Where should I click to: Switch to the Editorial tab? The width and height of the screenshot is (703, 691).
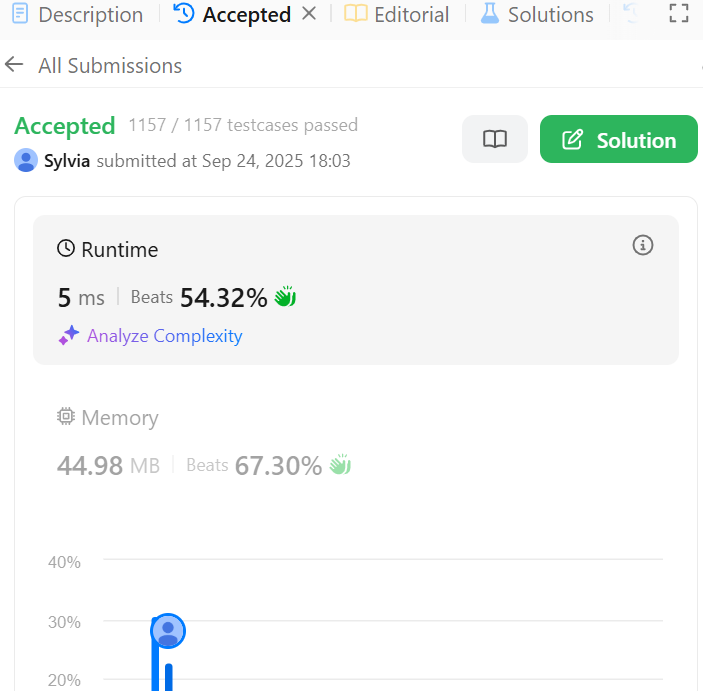tap(397, 15)
